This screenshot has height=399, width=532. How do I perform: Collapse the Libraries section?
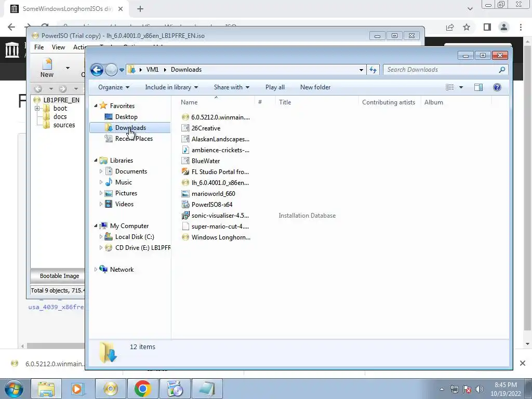click(96, 161)
